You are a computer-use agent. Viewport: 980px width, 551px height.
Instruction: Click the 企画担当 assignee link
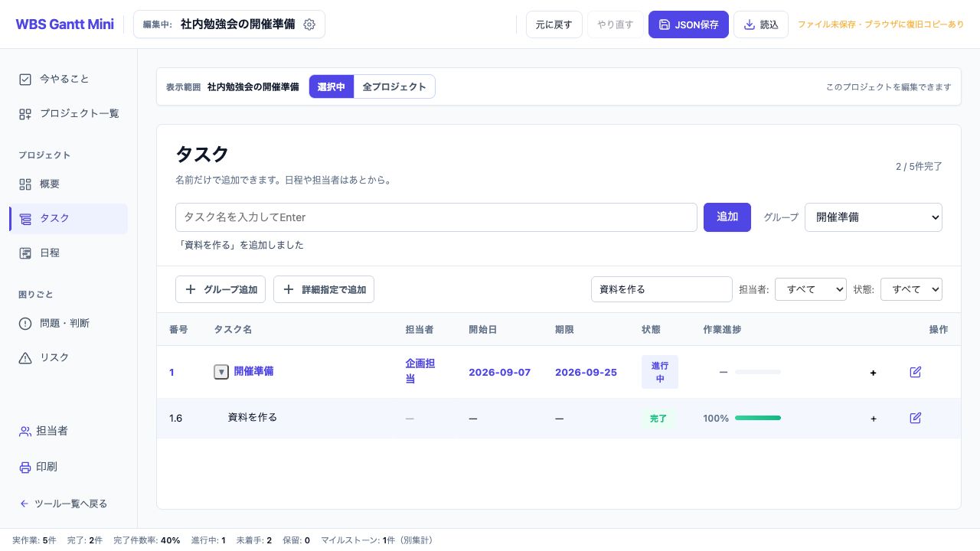click(420, 371)
